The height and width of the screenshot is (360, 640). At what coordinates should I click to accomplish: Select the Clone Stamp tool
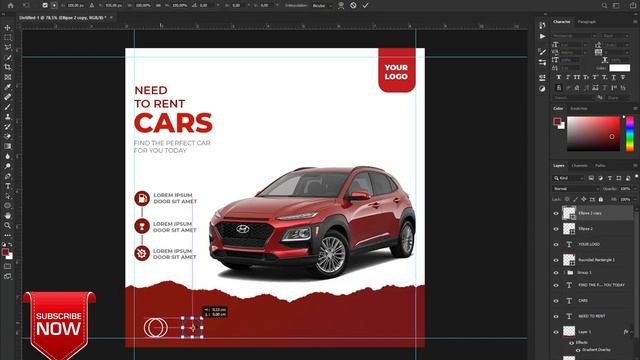point(7,117)
